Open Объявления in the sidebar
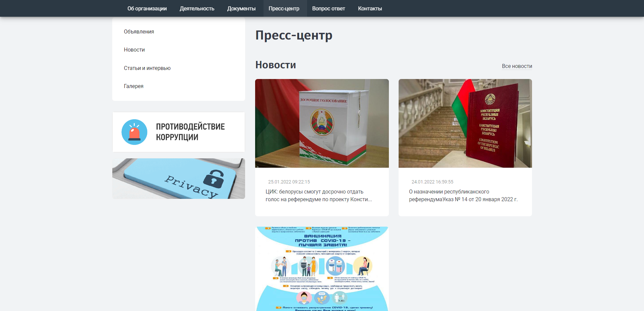Screen dimensions: 644x311 139,31
